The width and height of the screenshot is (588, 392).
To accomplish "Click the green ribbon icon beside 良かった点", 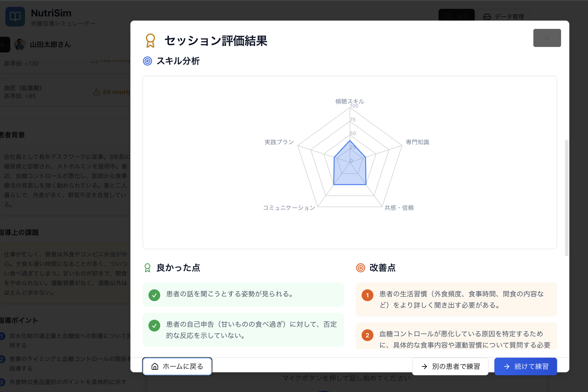I will point(147,268).
